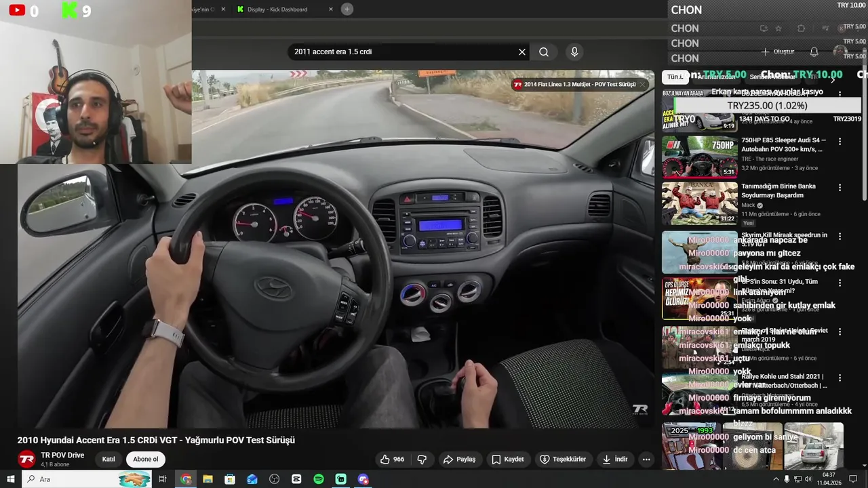
Task: Bookmark the page with the star icon
Action: point(778,28)
